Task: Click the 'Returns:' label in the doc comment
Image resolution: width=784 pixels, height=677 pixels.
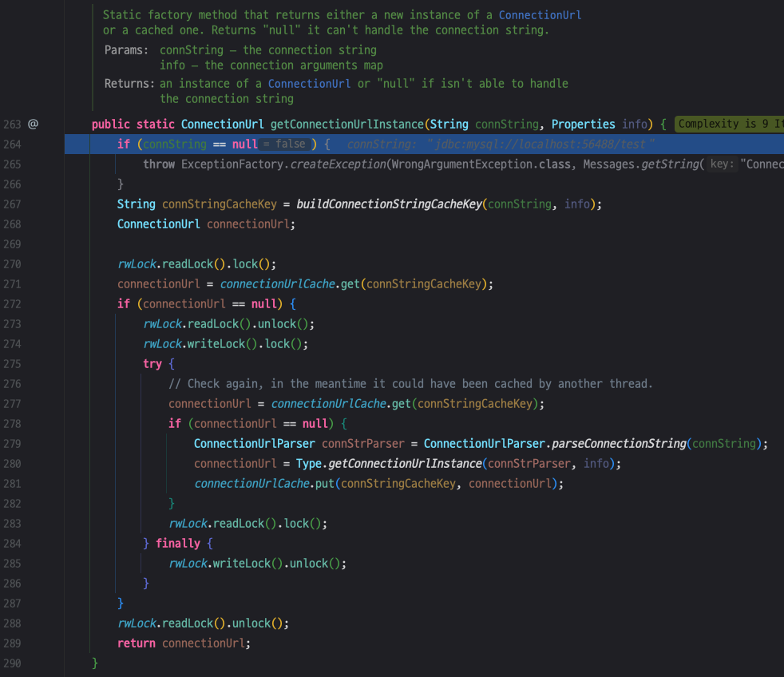Action: tap(129, 84)
